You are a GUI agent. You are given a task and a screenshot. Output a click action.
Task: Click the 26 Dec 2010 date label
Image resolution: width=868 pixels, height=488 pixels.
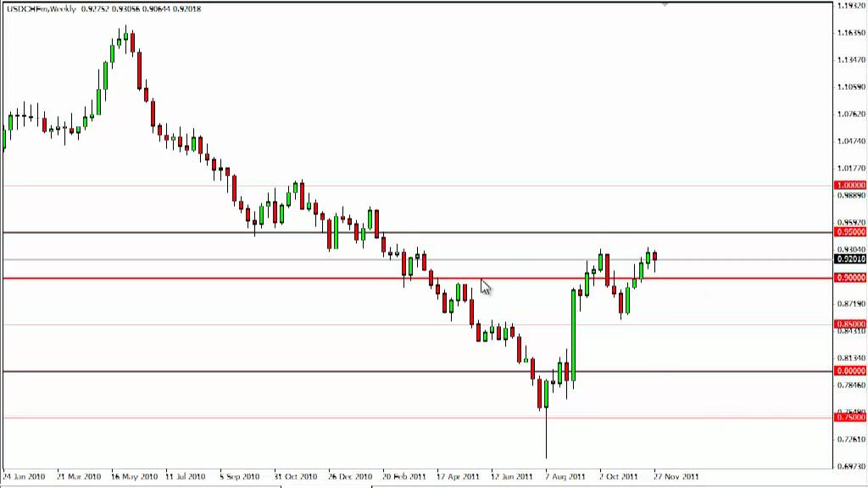click(x=350, y=476)
